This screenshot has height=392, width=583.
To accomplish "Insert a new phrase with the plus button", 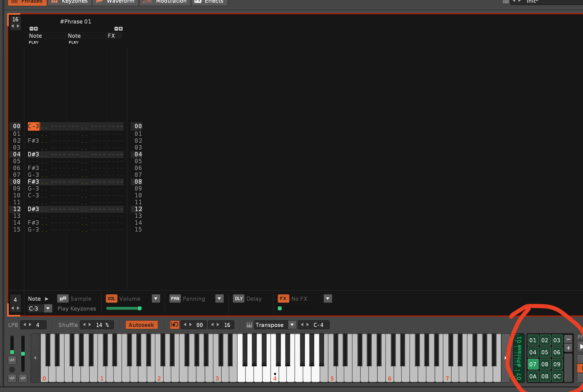I will (x=568, y=348).
